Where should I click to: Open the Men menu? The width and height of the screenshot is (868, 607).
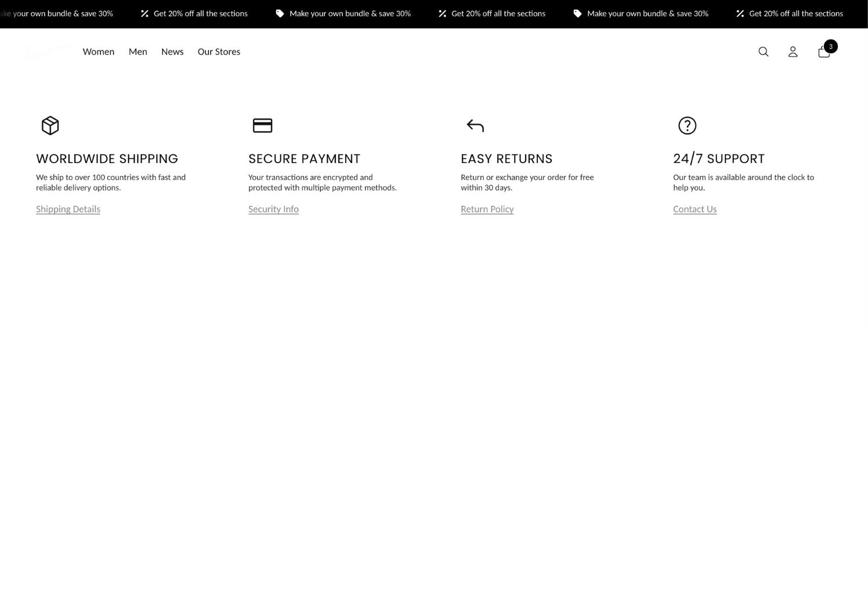(x=138, y=52)
